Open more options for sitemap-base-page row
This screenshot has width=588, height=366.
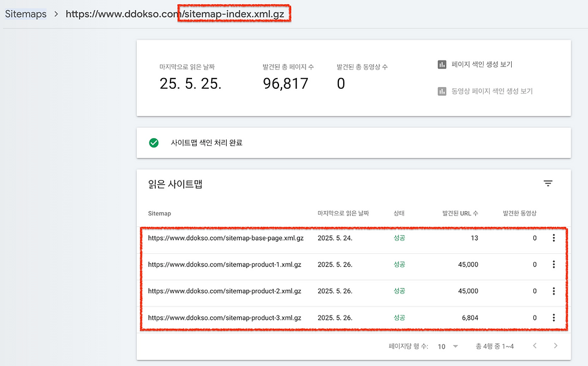553,238
